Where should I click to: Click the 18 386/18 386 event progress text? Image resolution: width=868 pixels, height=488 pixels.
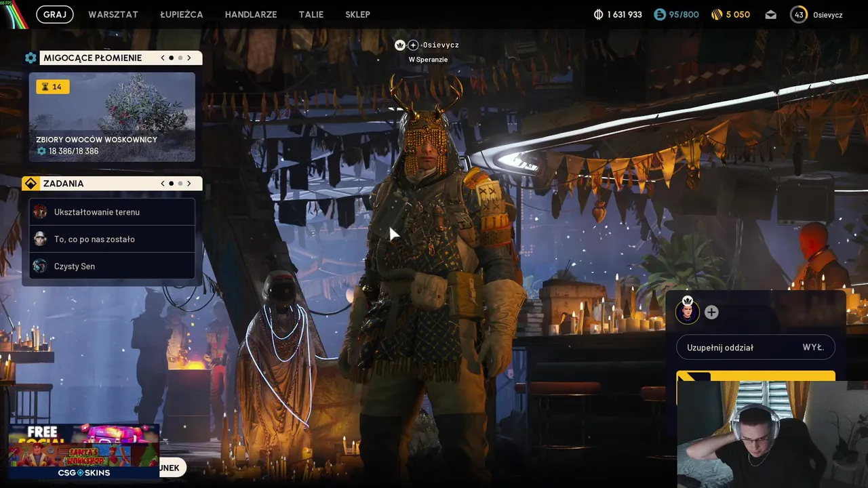73,151
